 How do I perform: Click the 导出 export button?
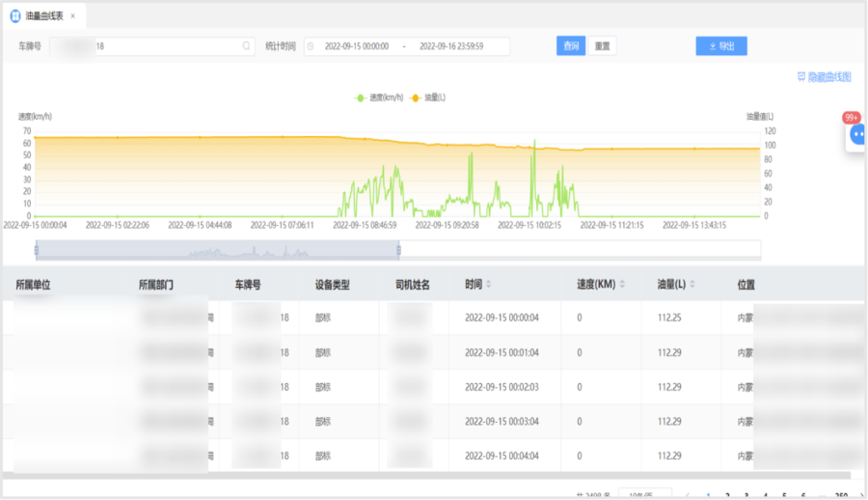[721, 46]
